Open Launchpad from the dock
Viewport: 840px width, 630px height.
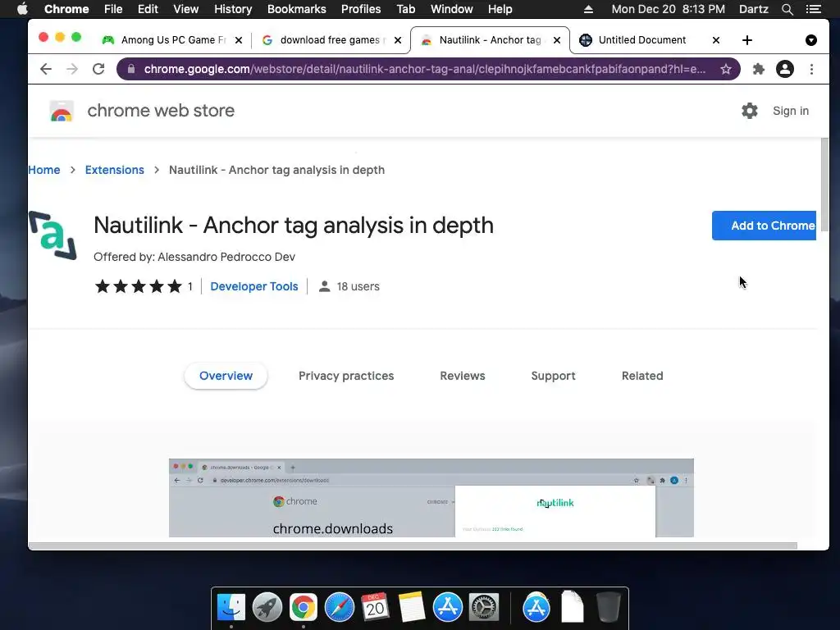pos(267,608)
